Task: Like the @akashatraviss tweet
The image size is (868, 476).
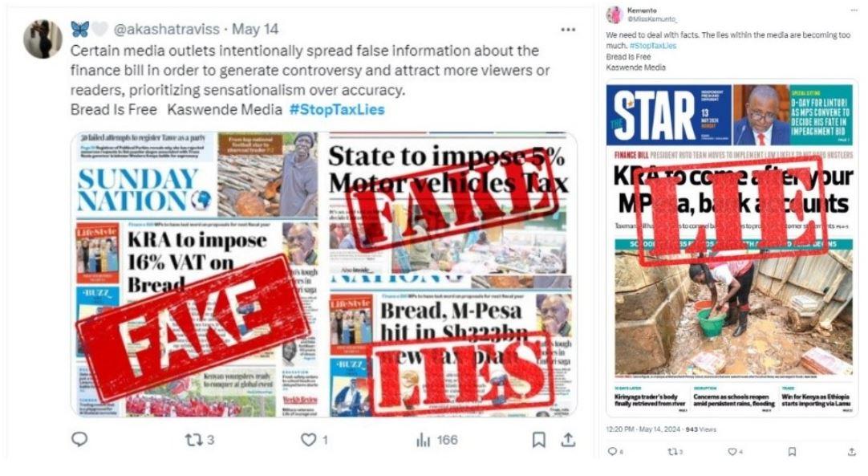Action: click(314, 440)
